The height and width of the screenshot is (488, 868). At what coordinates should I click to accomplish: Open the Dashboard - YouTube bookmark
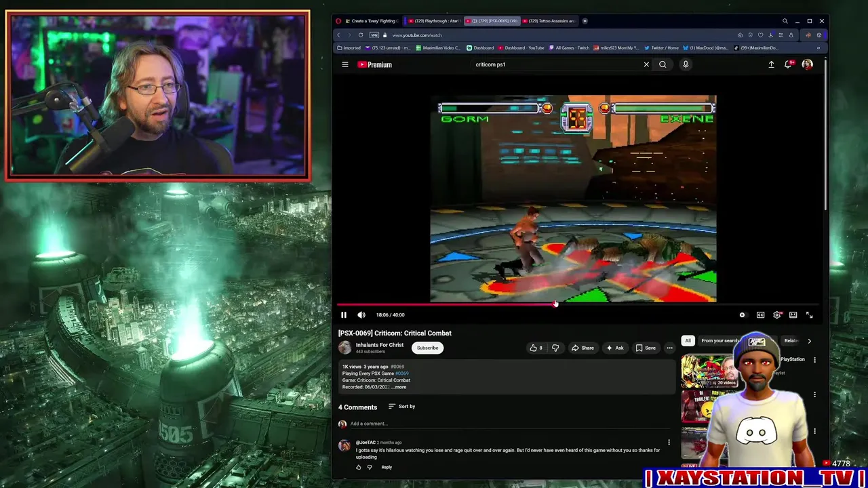pos(521,48)
